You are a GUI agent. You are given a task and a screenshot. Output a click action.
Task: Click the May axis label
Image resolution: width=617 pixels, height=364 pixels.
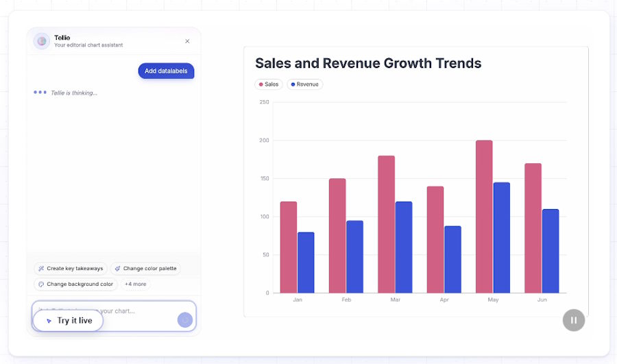click(493, 300)
